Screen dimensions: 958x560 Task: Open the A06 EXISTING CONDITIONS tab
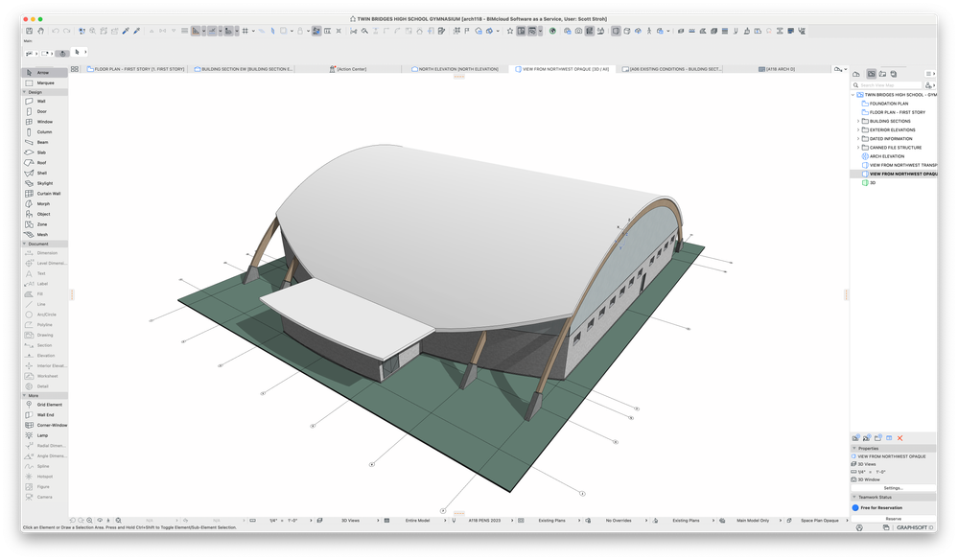pyautogui.click(x=672, y=69)
